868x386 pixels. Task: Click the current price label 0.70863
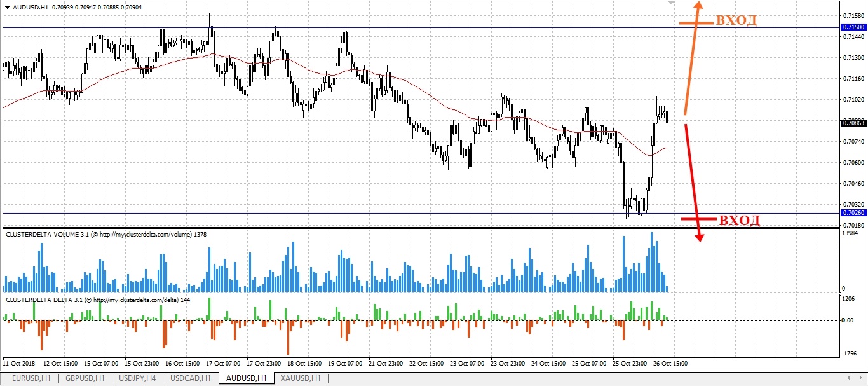852,122
